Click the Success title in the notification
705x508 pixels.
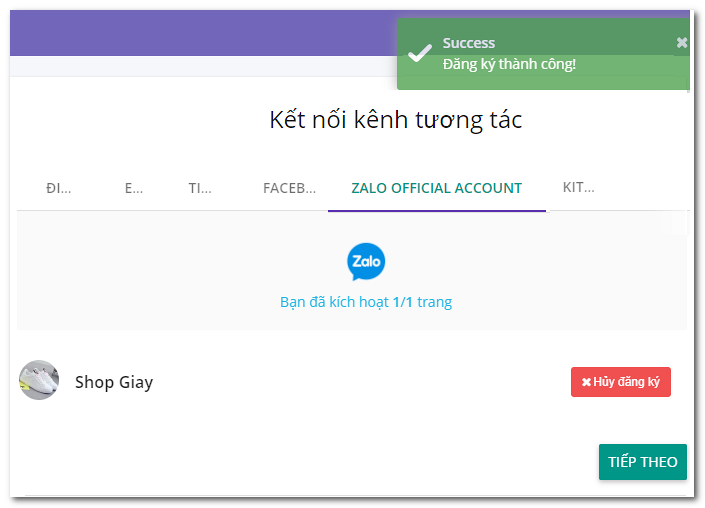(x=469, y=43)
